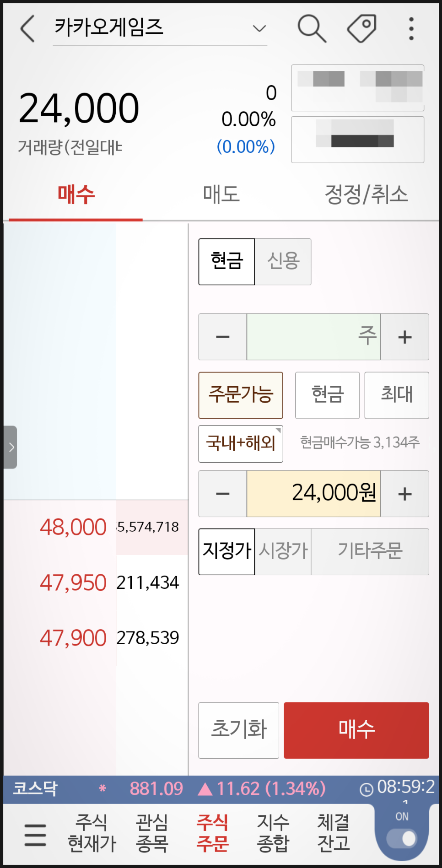The image size is (442, 868).
Task: Switch to the 매수 tab
Action: point(76,195)
